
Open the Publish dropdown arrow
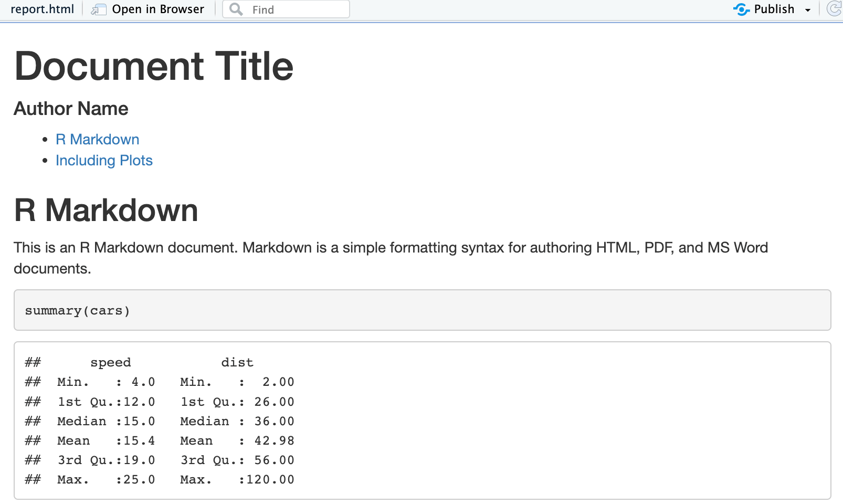point(808,9)
